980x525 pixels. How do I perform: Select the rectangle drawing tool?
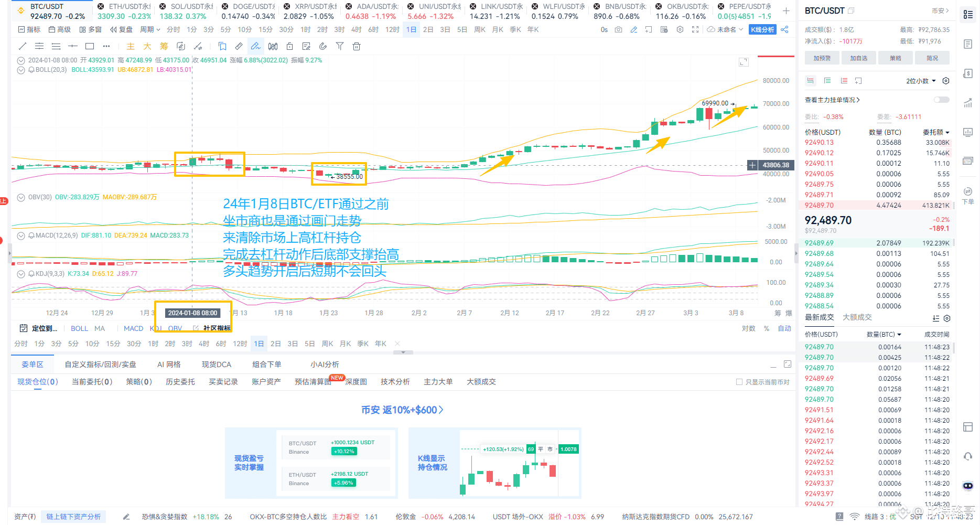pyautogui.click(x=90, y=46)
